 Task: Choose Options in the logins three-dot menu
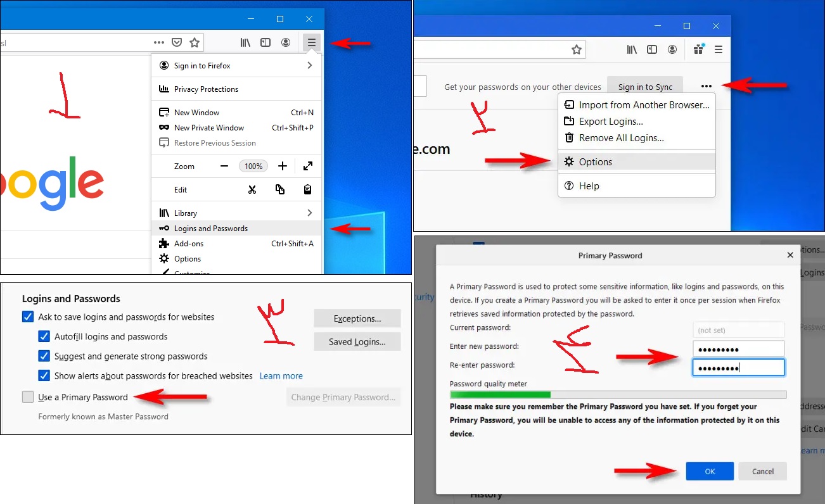637,162
